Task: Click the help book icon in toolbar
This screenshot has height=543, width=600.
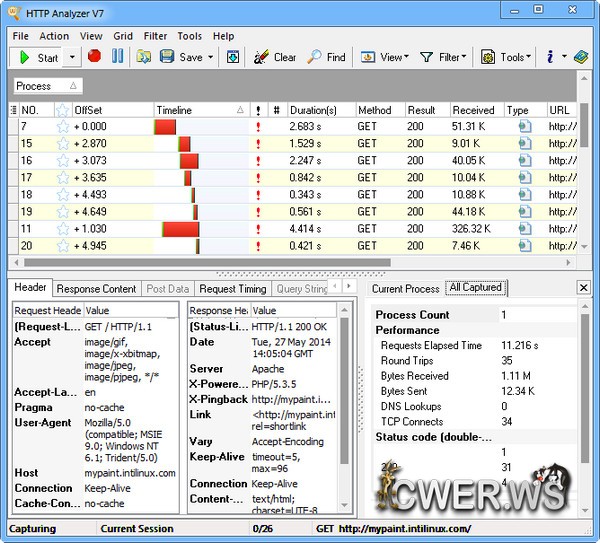Action: [581, 57]
